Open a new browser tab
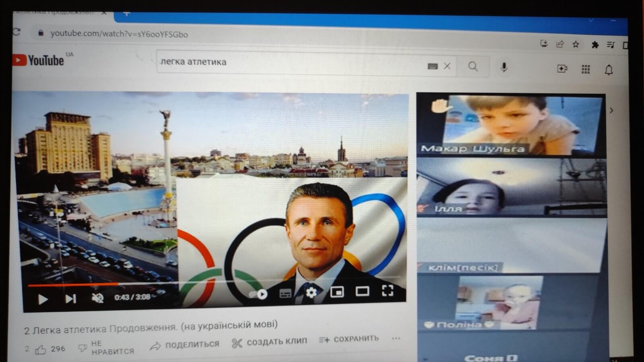644x362 pixels. 126,14
